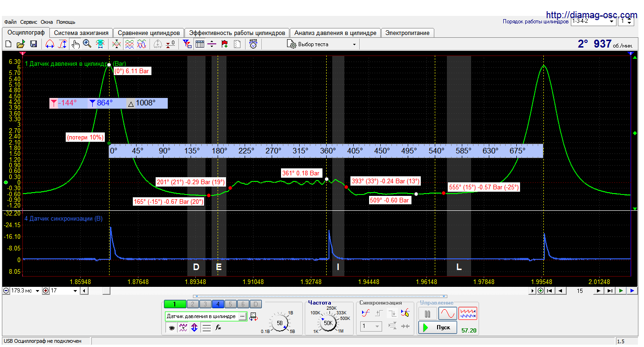The height and width of the screenshot is (347, 644).
Task: Adjust the cylinder number stepper showing 1
Action: [x=625, y=21]
